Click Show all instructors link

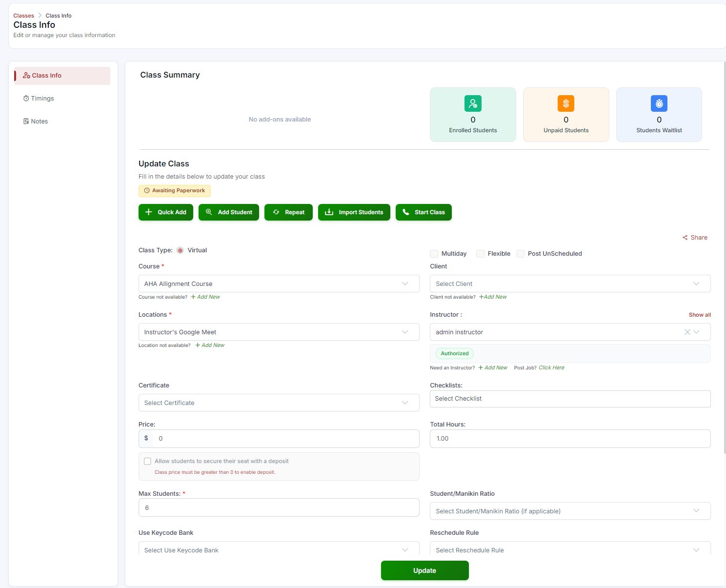coord(700,315)
